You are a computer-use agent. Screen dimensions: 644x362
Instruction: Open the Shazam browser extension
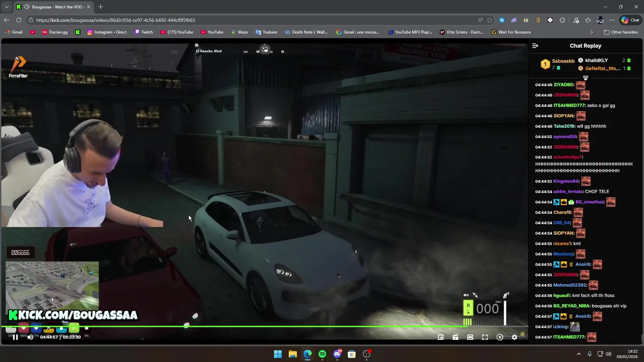click(502, 20)
